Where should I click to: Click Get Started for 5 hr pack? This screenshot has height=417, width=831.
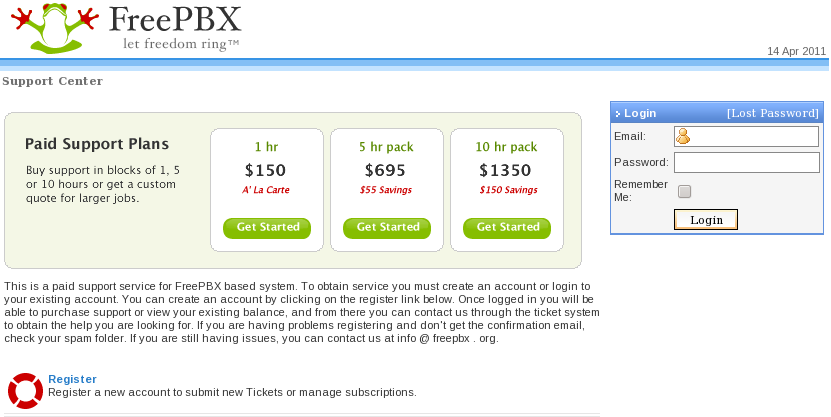(x=387, y=228)
